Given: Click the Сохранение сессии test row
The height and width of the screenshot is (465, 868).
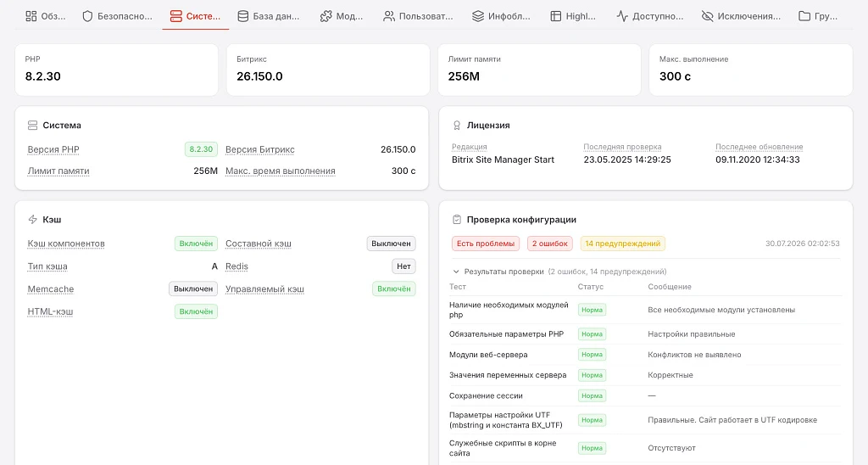Looking at the screenshot, I should [645, 395].
